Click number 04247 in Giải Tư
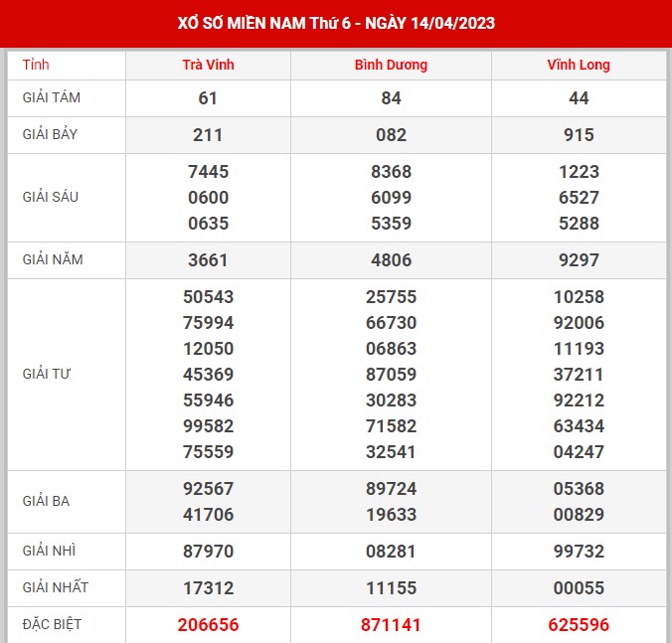This screenshot has width=672, height=643. click(x=579, y=451)
